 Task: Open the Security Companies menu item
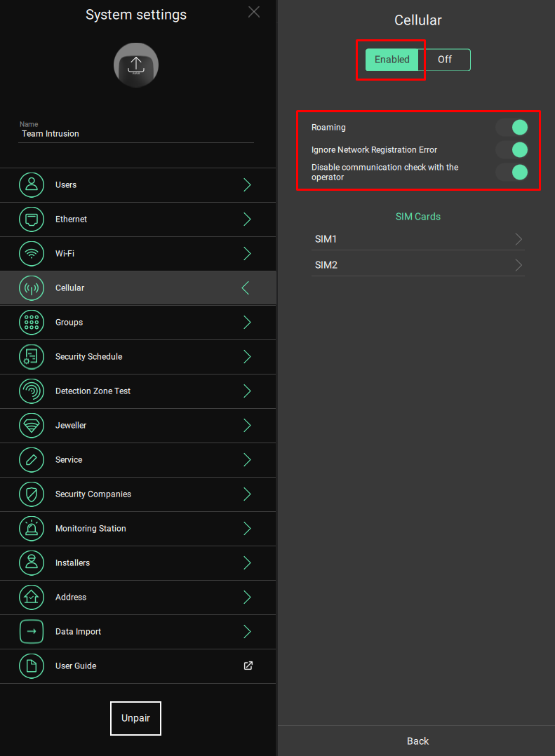[138, 494]
